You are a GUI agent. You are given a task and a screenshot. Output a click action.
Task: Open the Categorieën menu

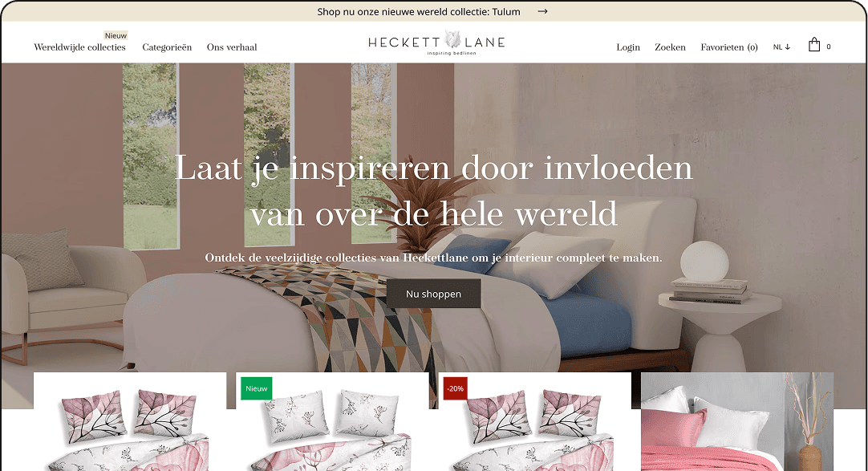click(167, 47)
